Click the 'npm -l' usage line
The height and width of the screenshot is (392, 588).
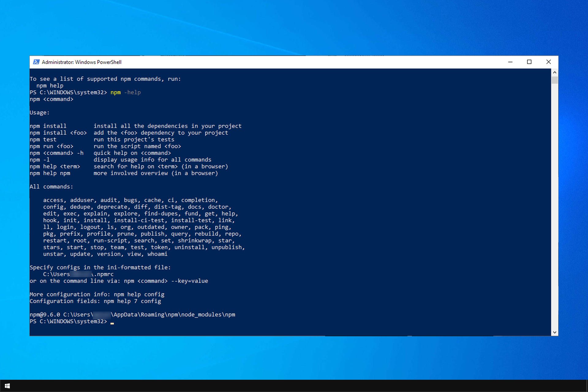[121, 160]
